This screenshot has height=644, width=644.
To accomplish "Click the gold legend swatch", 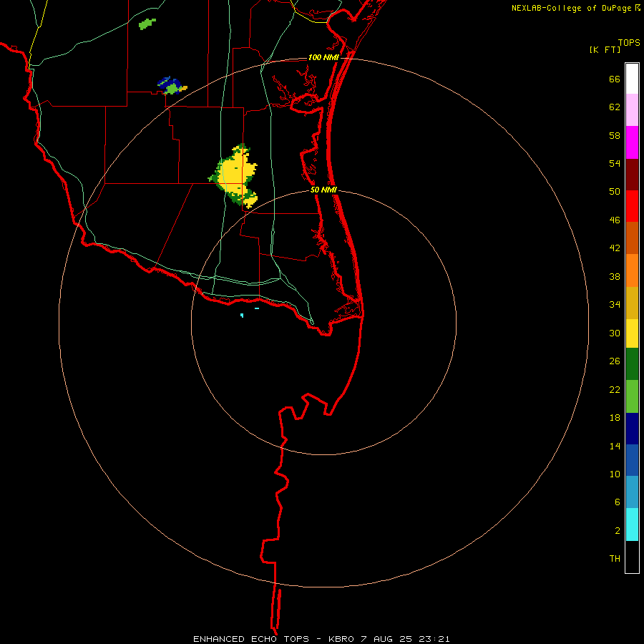I will click(632, 303).
